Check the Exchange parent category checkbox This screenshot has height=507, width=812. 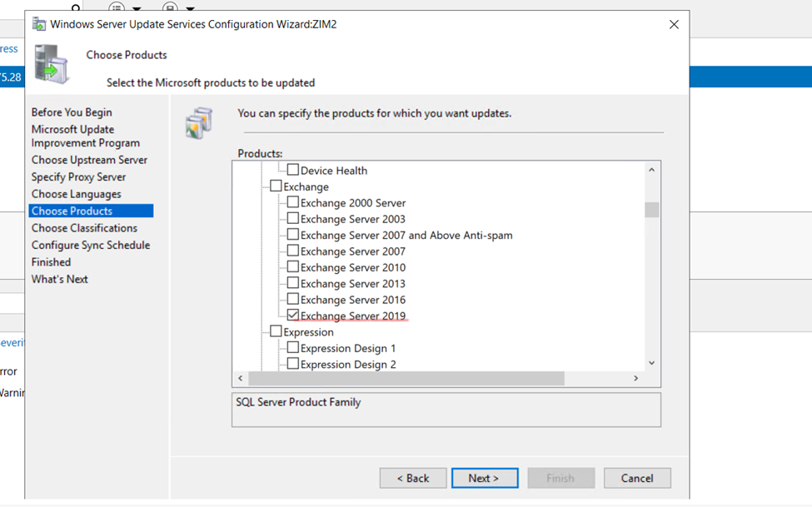coord(276,186)
